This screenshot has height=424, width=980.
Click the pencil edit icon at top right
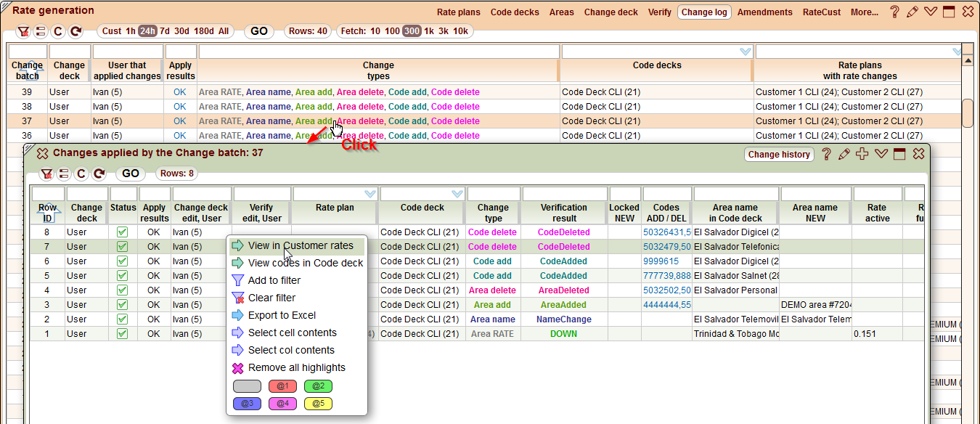[x=912, y=12]
